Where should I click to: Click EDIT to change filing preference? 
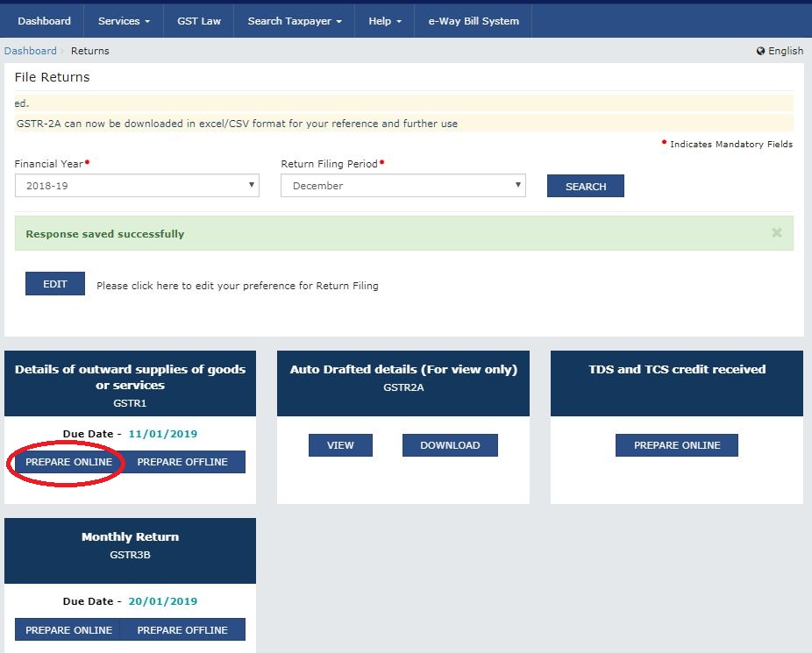click(x=55, y=284)
